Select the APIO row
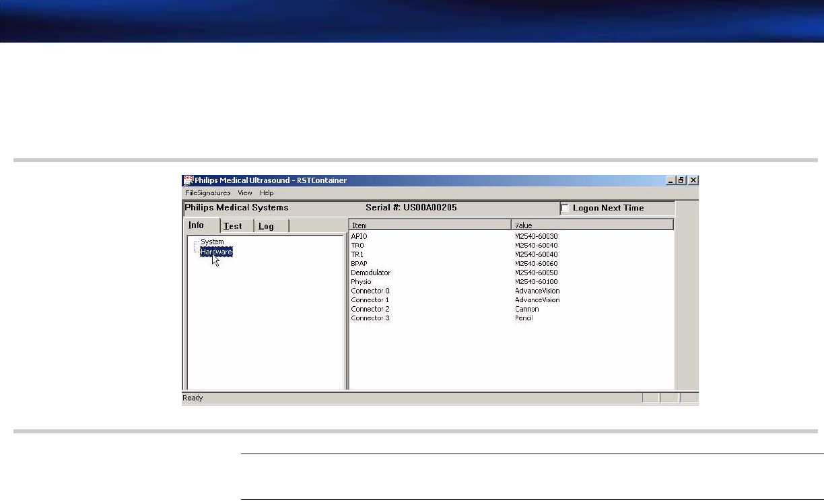The width and height of the screenshot is (824, 504). (x=512, y=236)
